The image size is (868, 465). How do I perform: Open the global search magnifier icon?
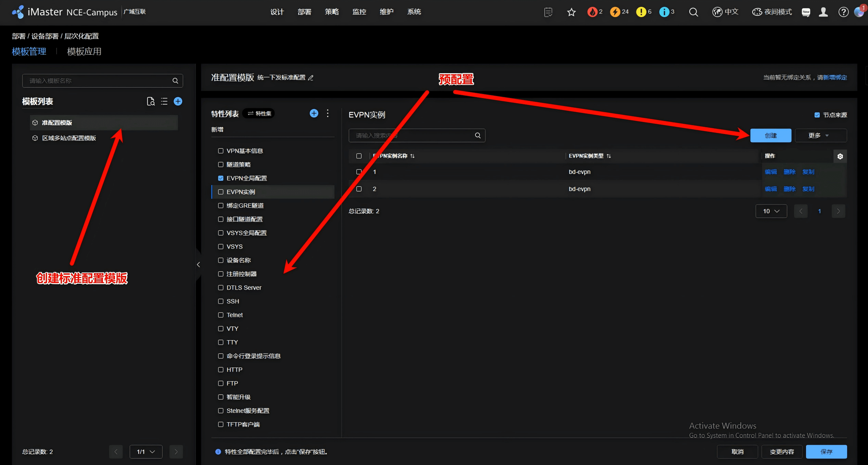click(693, 12)
